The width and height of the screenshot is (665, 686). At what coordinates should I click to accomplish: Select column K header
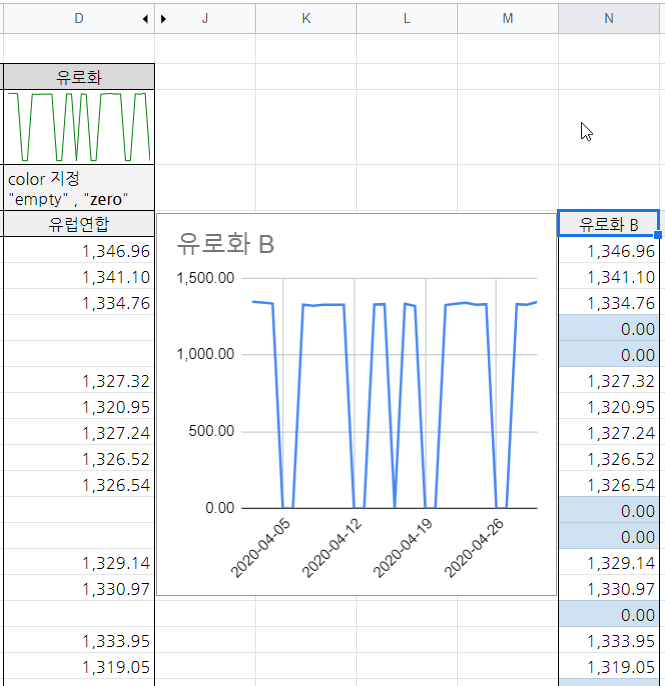pos(306,18)
